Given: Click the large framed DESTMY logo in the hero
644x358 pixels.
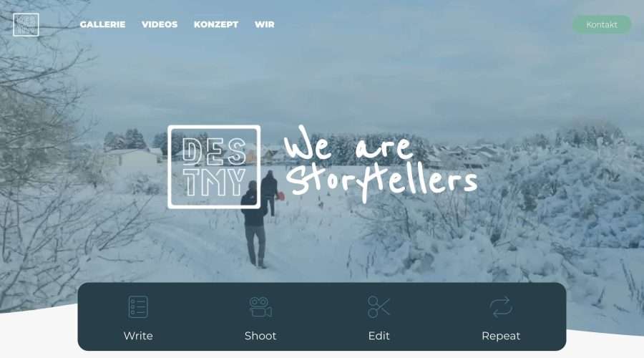Looking at the screenshot, I should 214,167.
